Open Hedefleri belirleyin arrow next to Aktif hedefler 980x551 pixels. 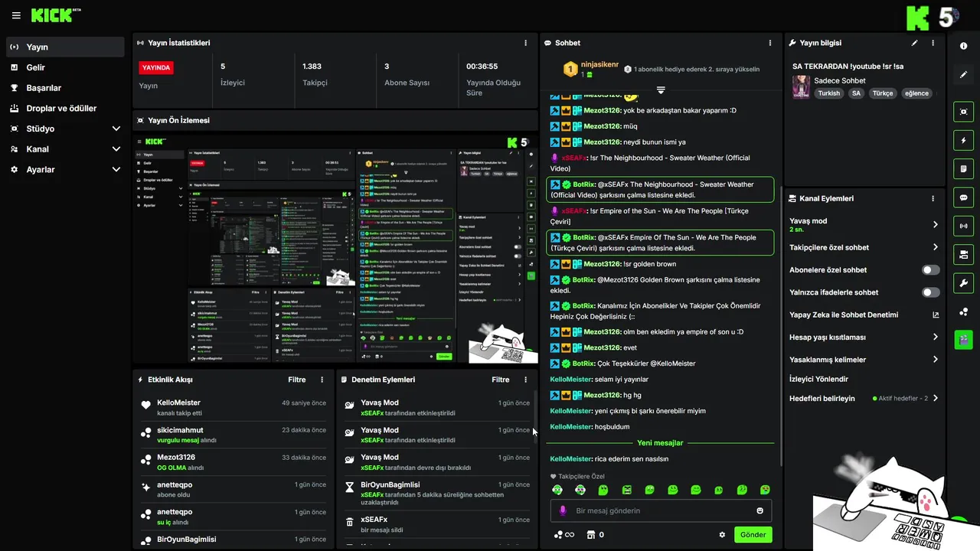pos(936,398)
